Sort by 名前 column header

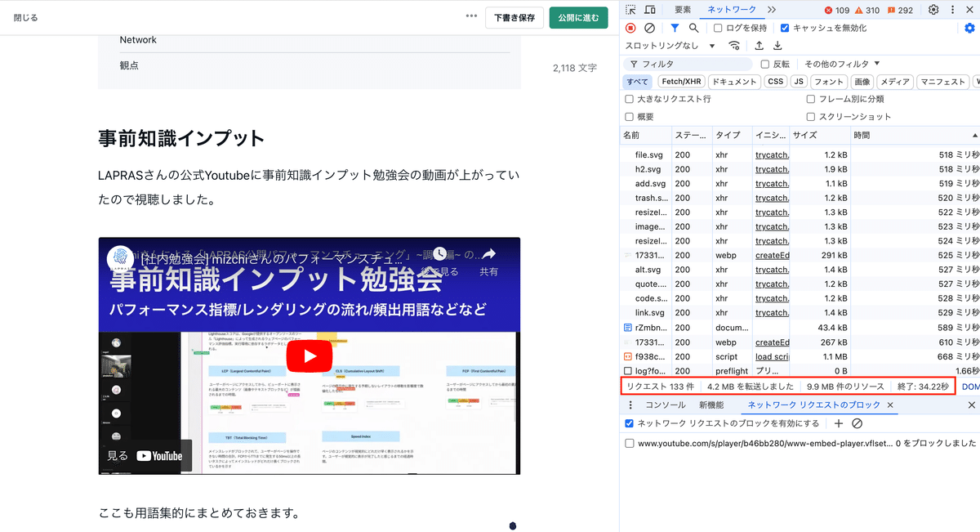click(x=645, y=135)
